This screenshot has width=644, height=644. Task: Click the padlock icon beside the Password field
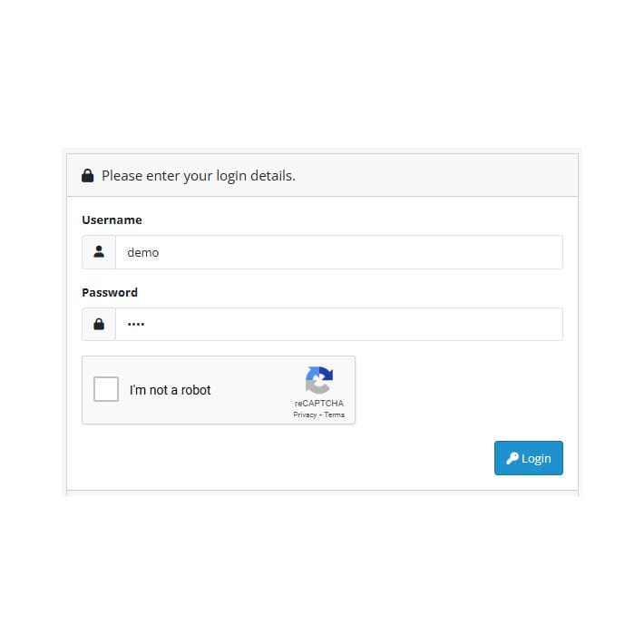point(99,324)
